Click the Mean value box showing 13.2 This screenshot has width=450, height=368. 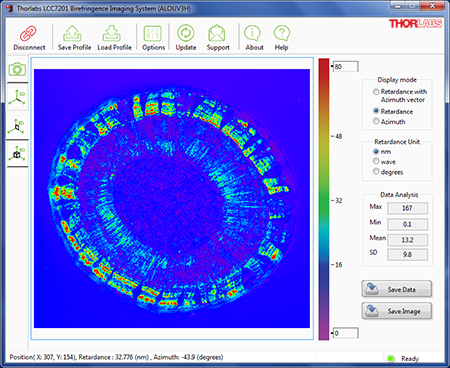[x=407, y=240]
